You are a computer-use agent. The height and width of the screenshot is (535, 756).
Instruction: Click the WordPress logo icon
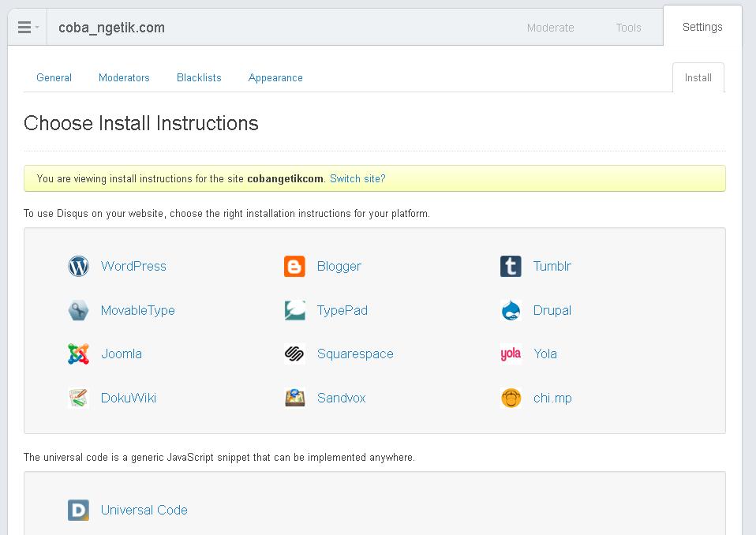point(78,266)
